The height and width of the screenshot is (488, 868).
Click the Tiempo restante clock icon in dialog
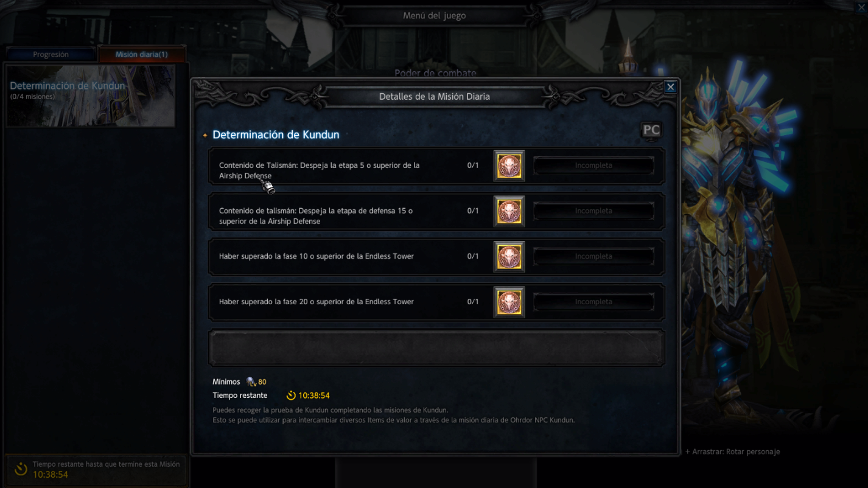tap(291, 396)
